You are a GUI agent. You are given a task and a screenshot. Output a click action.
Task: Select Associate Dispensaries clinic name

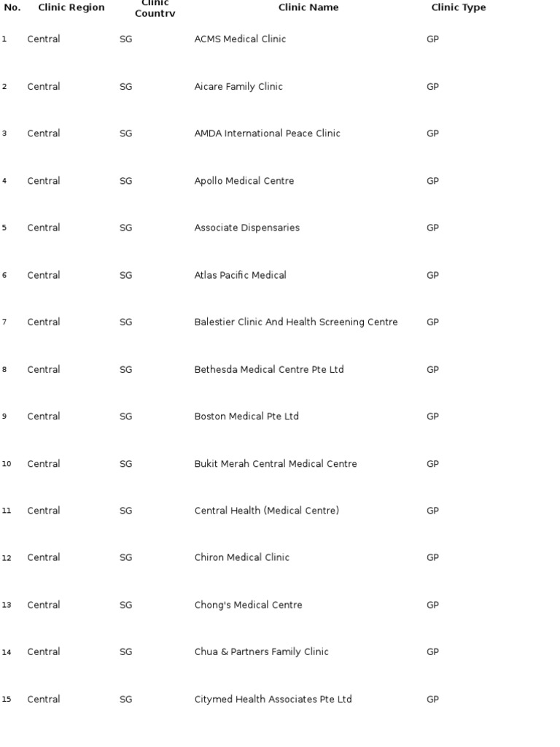pos(246,228)
